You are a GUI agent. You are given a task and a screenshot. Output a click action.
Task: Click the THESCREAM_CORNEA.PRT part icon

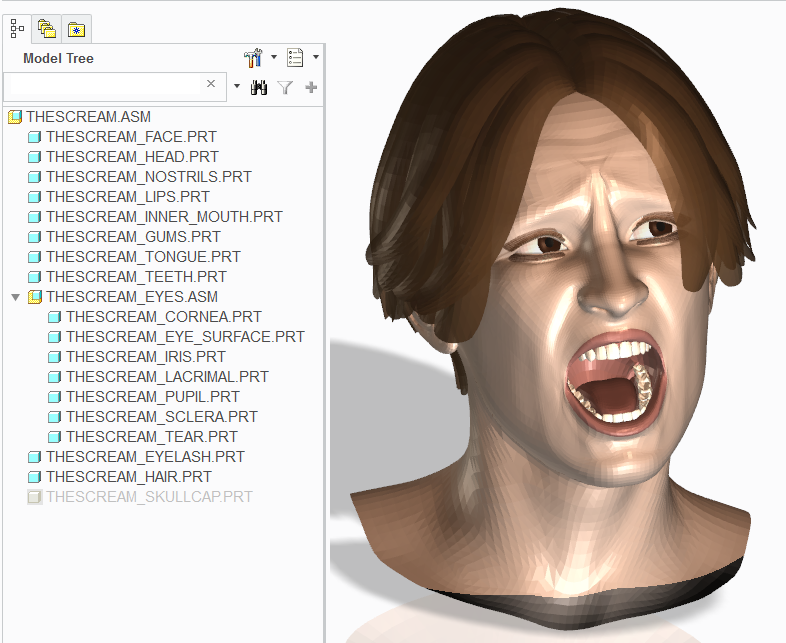[x=54, y=317]
